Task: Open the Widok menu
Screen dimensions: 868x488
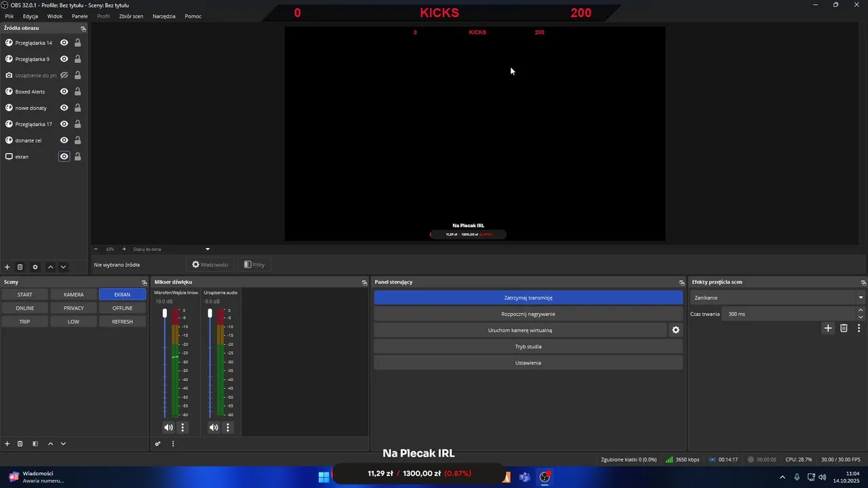Action: coord(55,16)
